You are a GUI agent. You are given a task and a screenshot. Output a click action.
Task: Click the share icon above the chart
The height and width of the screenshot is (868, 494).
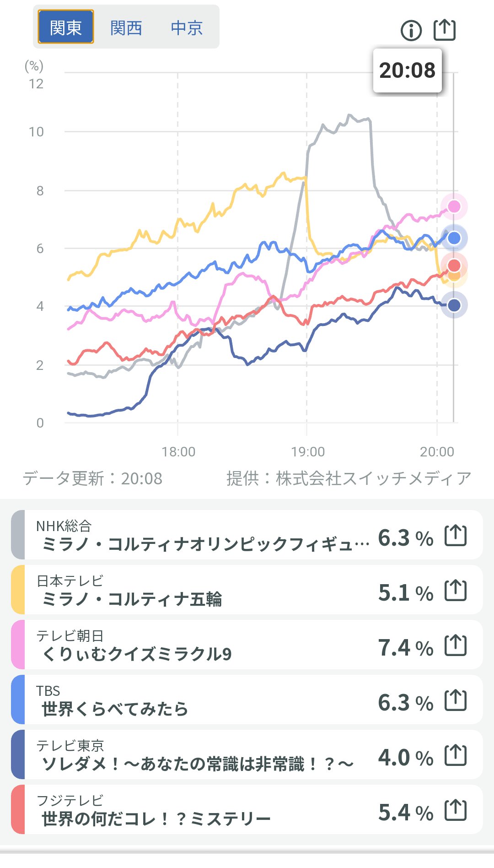(444, 30)
